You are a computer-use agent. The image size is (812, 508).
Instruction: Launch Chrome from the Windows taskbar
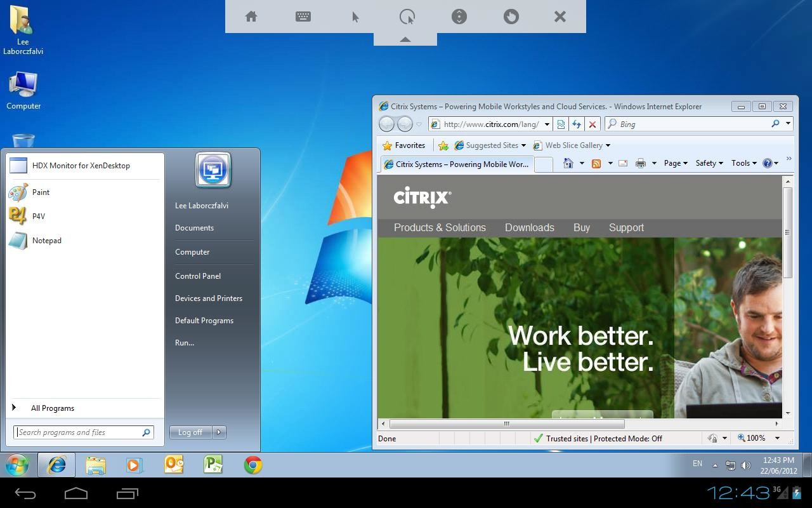[x=253, y=465]
